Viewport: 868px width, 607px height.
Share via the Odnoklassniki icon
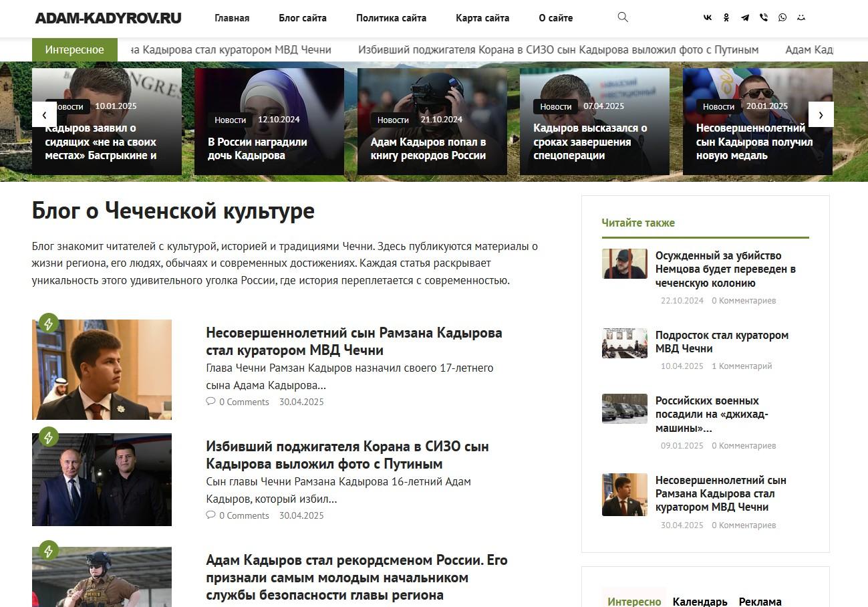726,18
